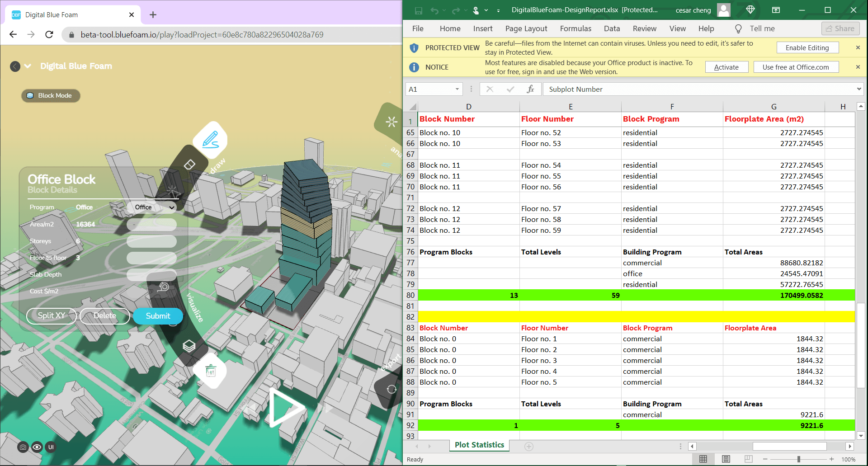
Task: Click the Delete button in Block Details
Action: 105,315
